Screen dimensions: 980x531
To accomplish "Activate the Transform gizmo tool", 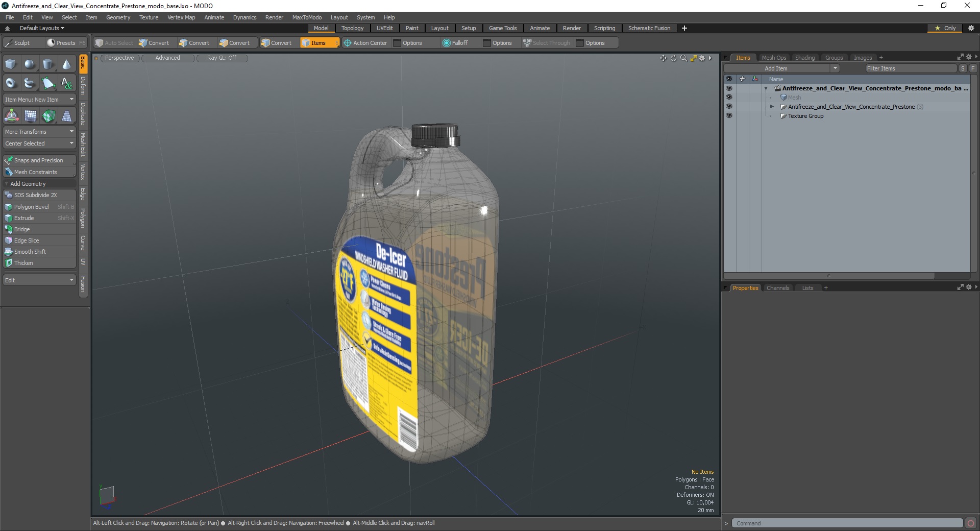I will (11, 116).
